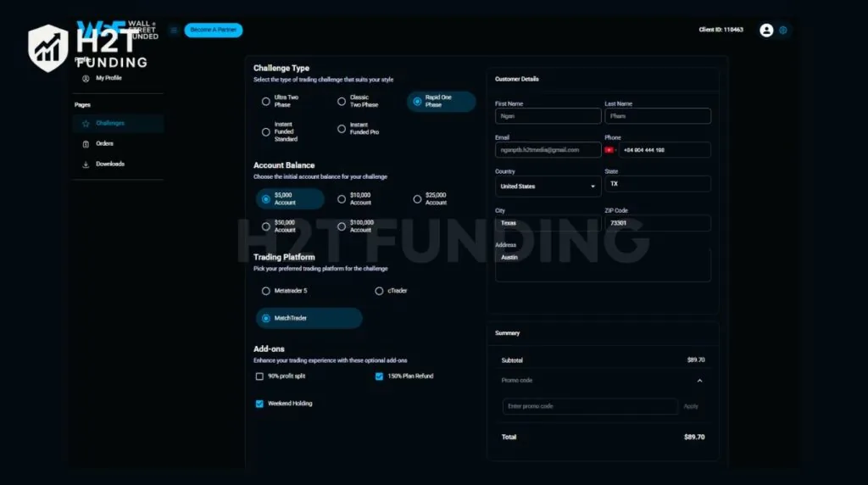Open the Country dropdown showing United States
The height and width of the screenshot is (485, 868).
548,187
